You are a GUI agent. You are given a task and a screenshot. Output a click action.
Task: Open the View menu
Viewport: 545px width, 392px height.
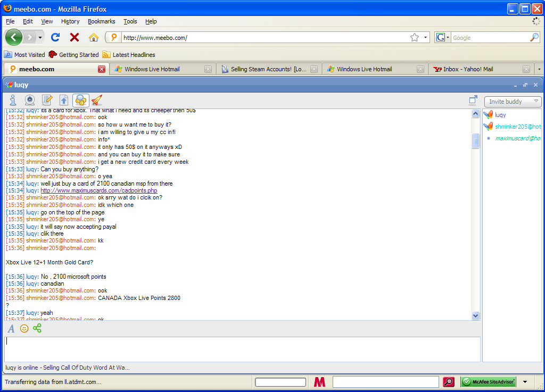coord(47,21)
